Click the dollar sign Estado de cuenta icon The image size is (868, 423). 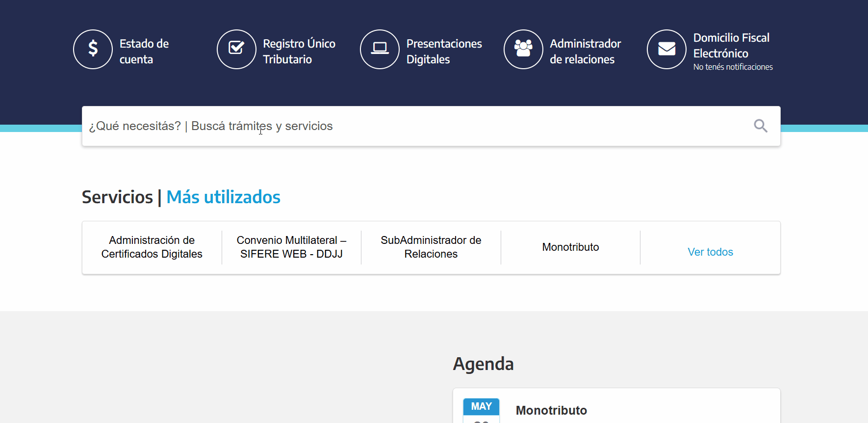click(x=93, y=49)
